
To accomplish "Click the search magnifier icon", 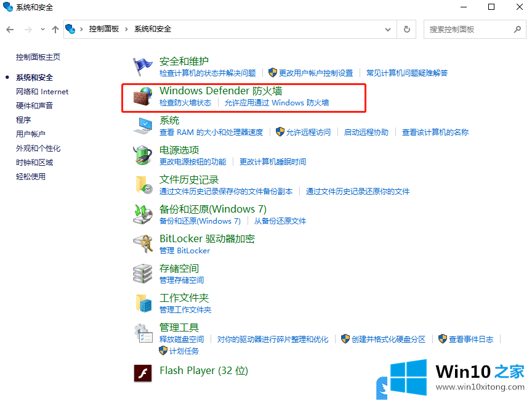I will [517, 30].
